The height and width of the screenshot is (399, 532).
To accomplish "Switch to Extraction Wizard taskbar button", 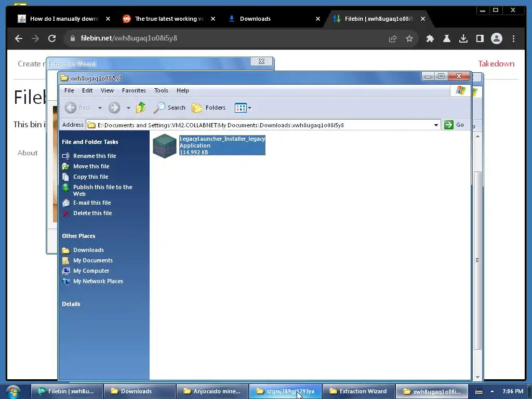I will pos(358,391).
